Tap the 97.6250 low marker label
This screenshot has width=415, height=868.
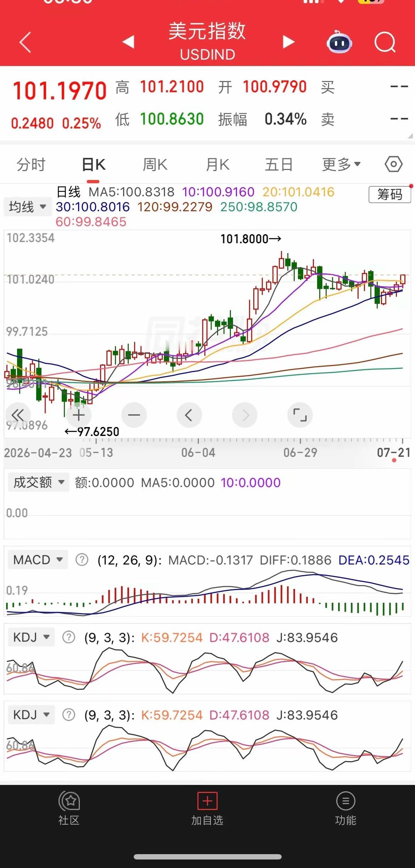[x=92, y=432]
